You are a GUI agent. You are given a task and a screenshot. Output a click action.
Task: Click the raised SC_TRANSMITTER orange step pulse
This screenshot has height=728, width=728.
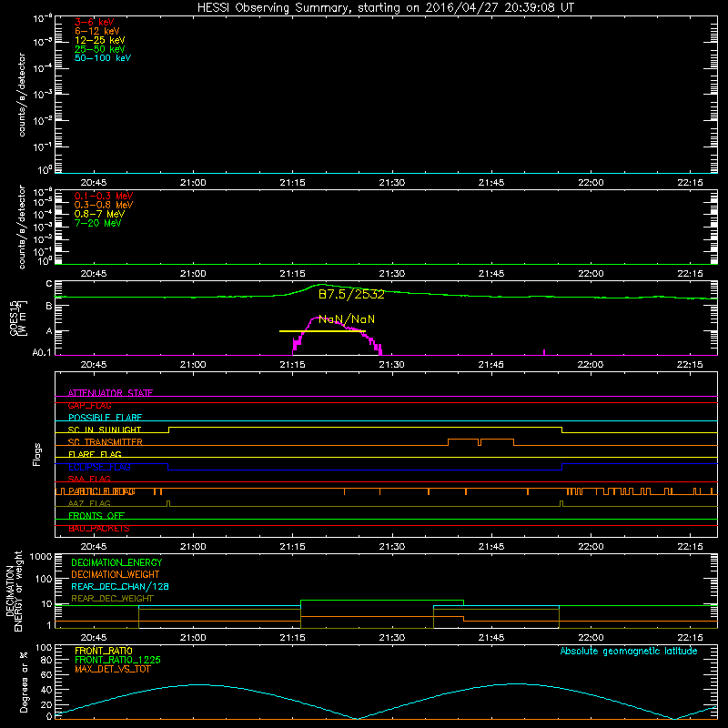tap(480, 441)
